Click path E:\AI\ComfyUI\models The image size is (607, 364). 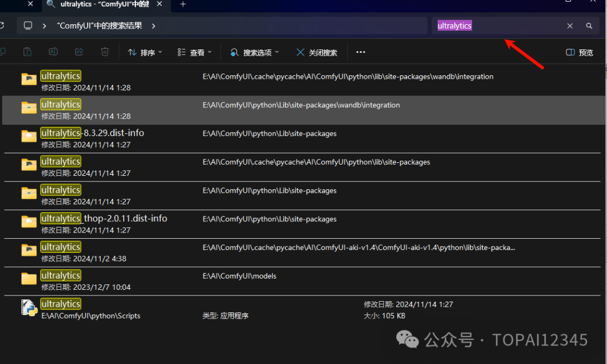pyautogui.click(x=239, y=276)
